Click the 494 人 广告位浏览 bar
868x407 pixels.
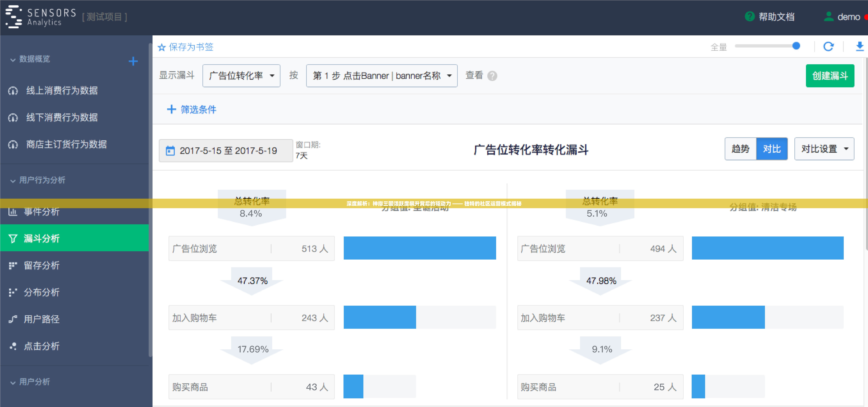(768, 248)
